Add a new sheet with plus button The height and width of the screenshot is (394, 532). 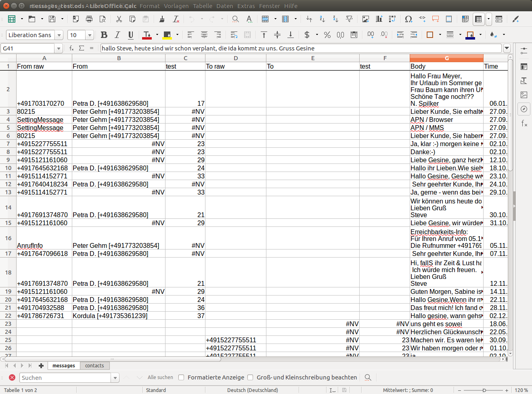point(41,366)
